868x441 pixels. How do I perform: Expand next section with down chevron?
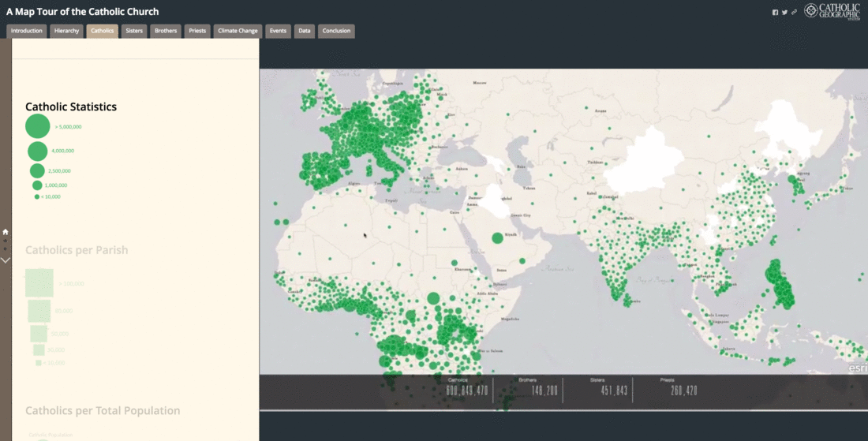pyautogui.click(x=6, y=260)
